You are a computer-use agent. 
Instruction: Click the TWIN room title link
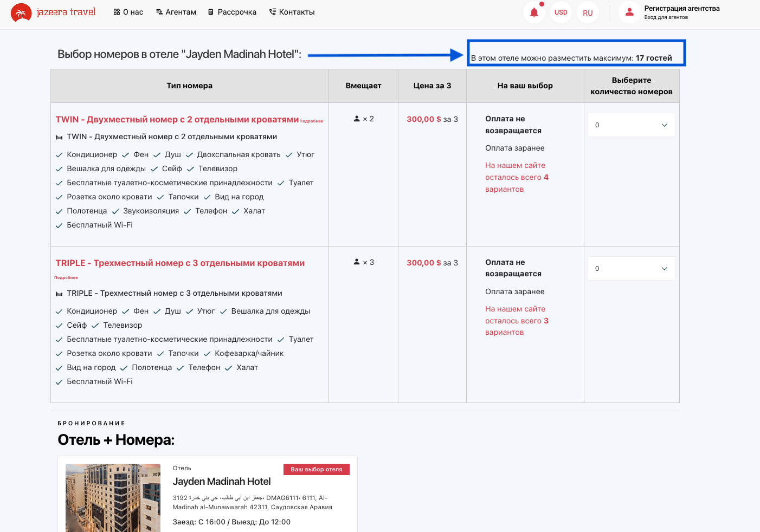point(177,120)
